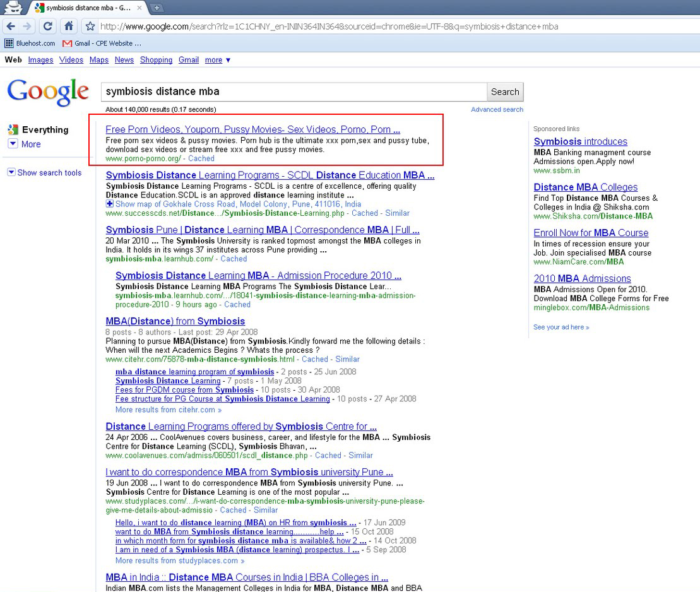Expand More under Everything in the sidebar
Screen dimensions: 700x592
[25, 144]
